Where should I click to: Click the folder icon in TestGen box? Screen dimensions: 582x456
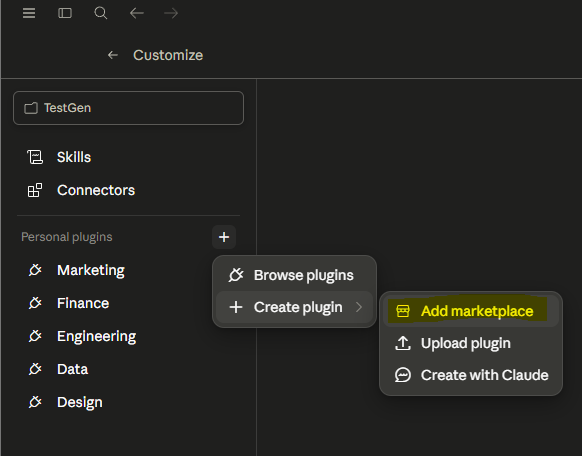point(31,108)
